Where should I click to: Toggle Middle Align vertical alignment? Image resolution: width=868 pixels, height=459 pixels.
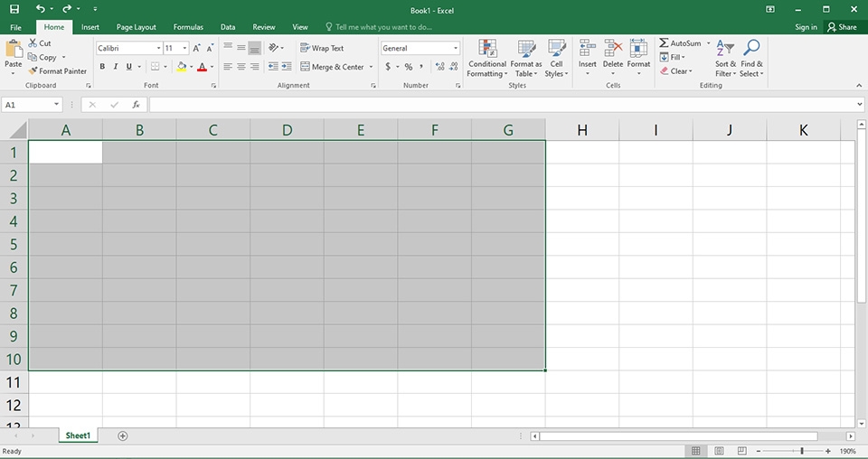click(x=241, y=48)
